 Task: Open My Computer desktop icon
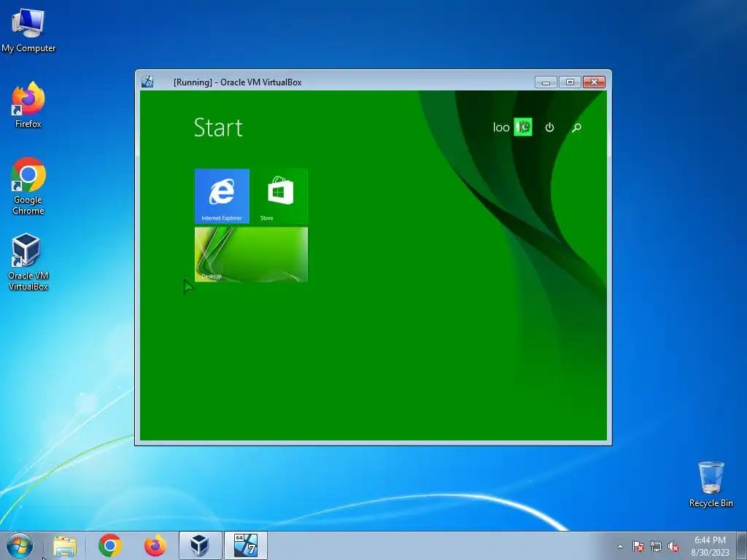28,31
